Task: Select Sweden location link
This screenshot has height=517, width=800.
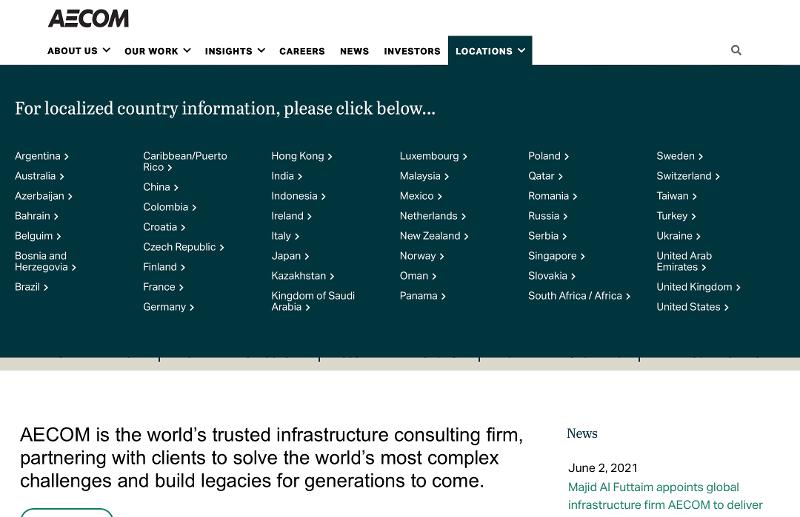Action: (680, 156)
